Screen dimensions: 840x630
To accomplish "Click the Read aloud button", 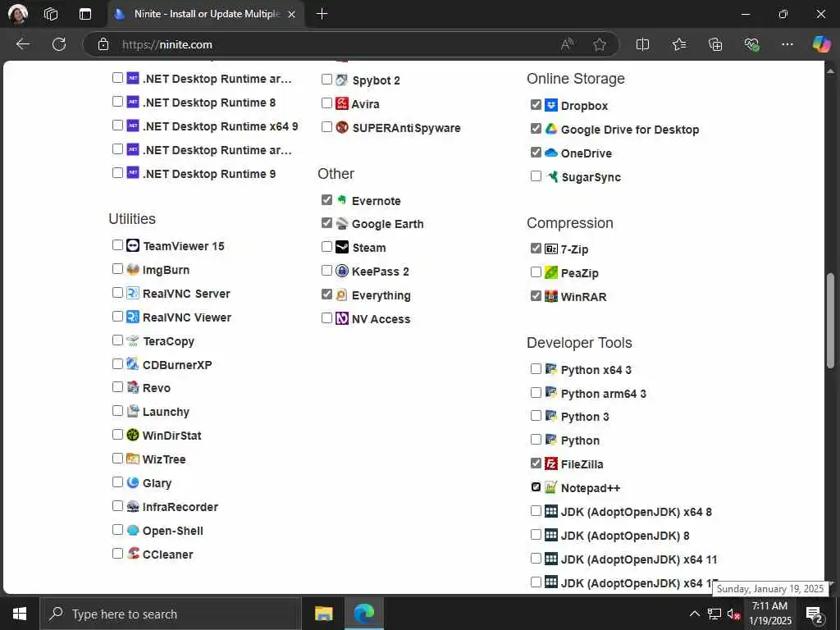I will pyautogui.click(x=567, y=44).
